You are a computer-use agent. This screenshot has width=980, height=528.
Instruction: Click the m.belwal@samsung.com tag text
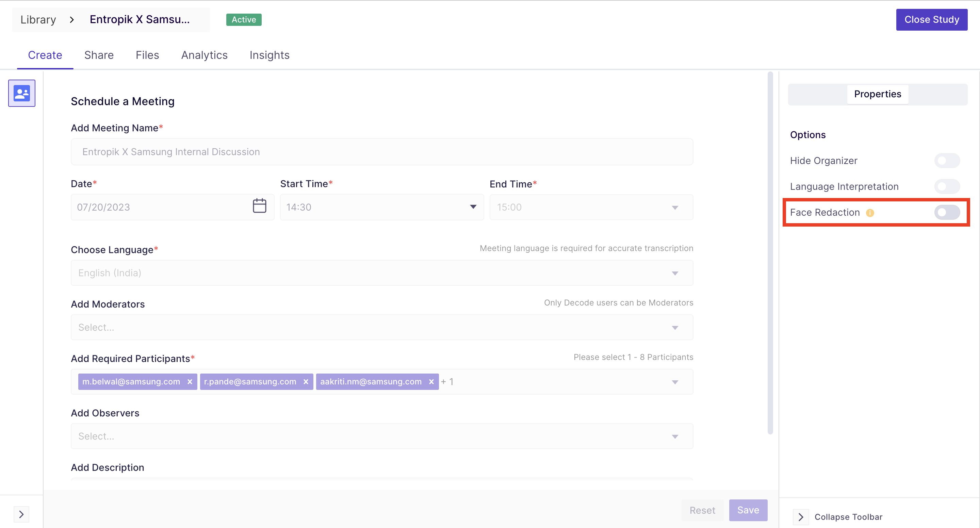click(x=131, y=382)
